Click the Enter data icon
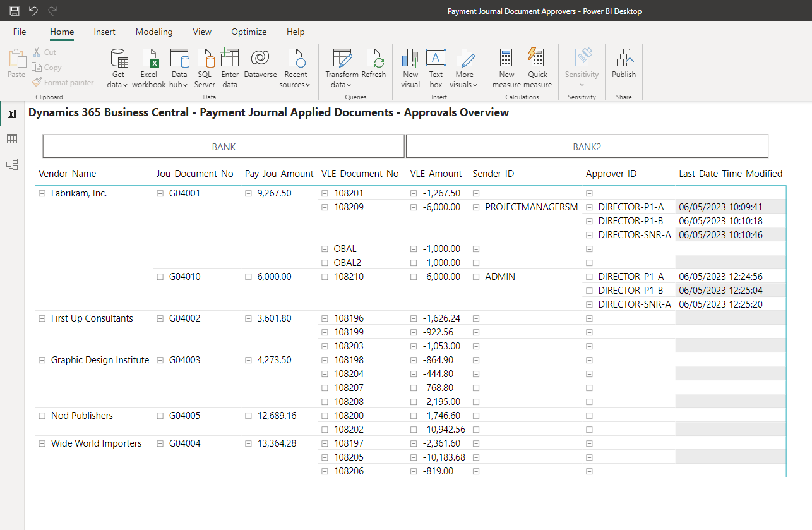 point(230,58)
